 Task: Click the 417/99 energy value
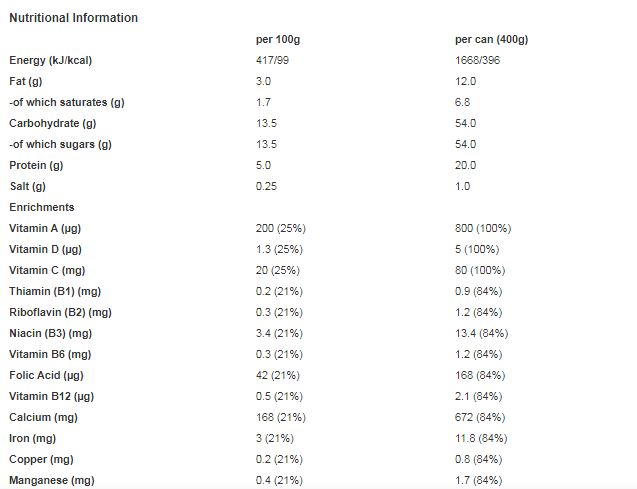tap(272, 61)
